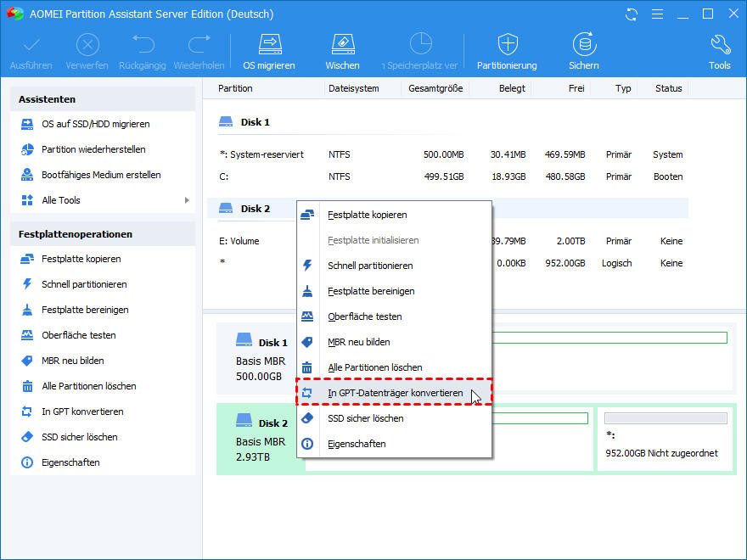Click the Ausführen checkmark button

(x=31, y=52)
